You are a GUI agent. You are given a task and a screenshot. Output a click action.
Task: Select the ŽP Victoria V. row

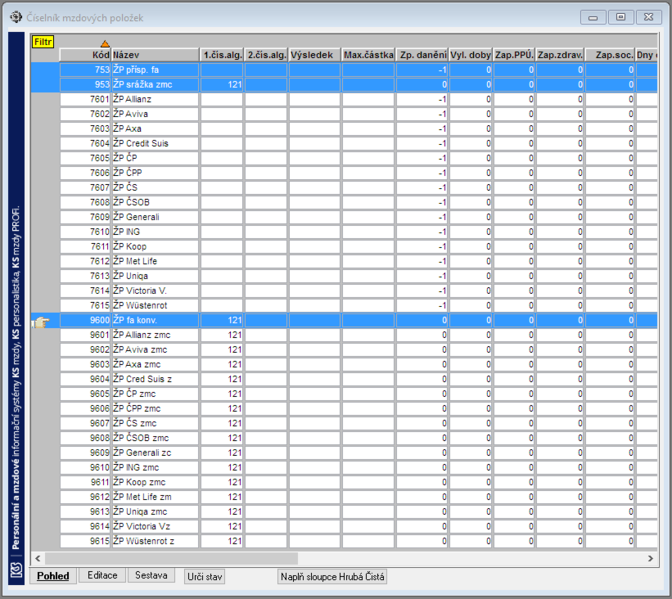pyautogui.click(x=344, y=291)
